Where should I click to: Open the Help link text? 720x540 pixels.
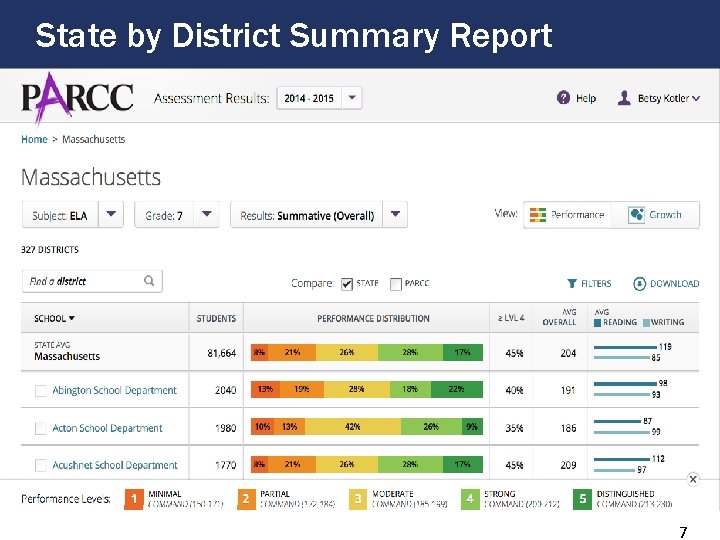pos(586,98)
